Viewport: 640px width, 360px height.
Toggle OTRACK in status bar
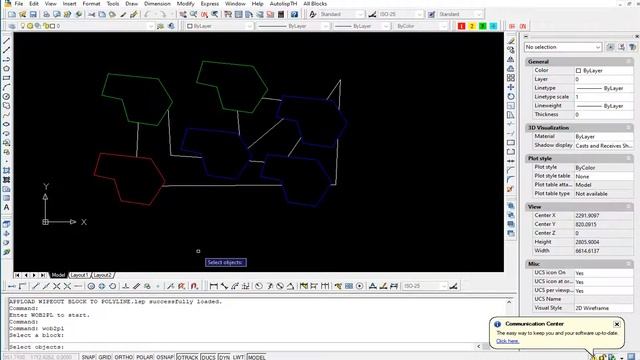[187, 357]
